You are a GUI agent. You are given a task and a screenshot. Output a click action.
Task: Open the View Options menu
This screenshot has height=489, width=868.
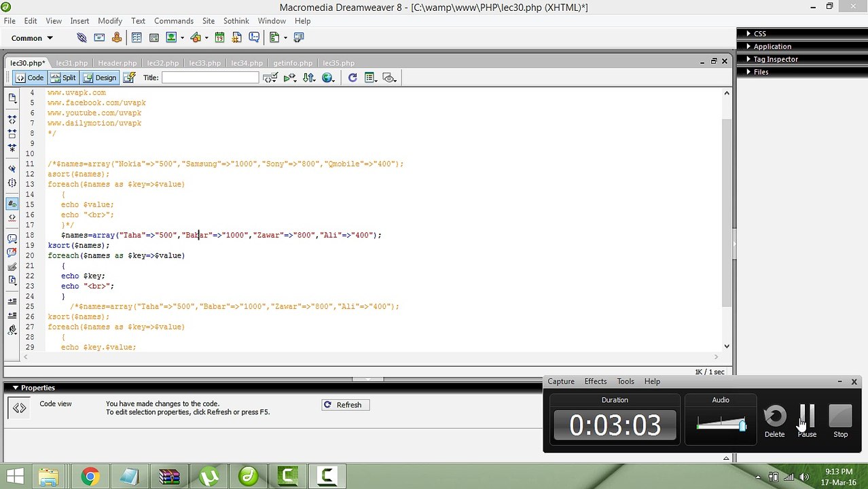371,77
